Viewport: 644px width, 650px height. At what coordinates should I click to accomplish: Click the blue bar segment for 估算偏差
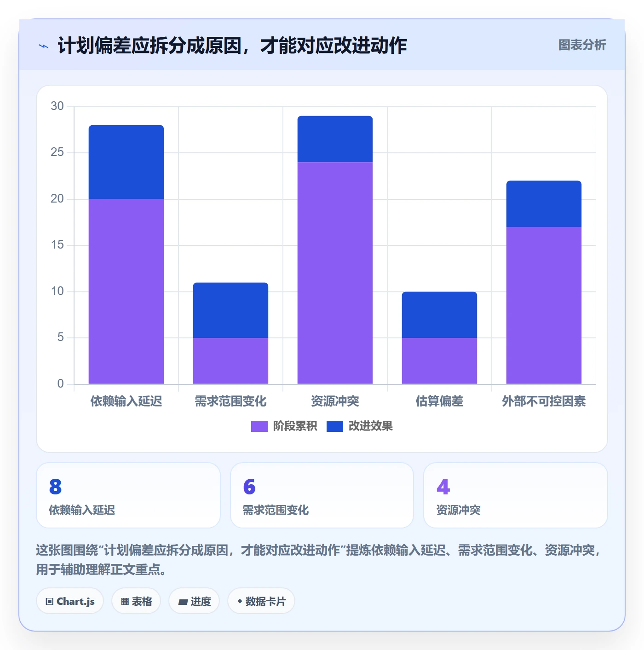point(439,315)
